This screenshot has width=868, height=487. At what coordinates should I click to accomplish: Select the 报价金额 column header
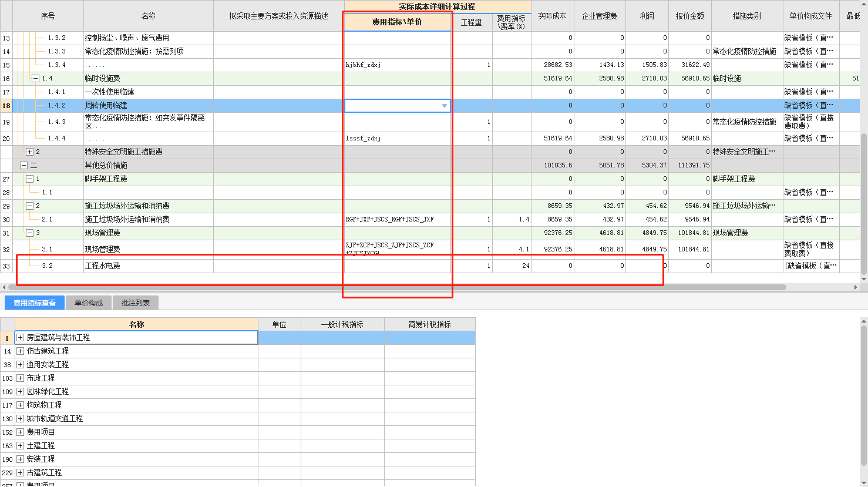pyautogui.click(x=690, y=16)
